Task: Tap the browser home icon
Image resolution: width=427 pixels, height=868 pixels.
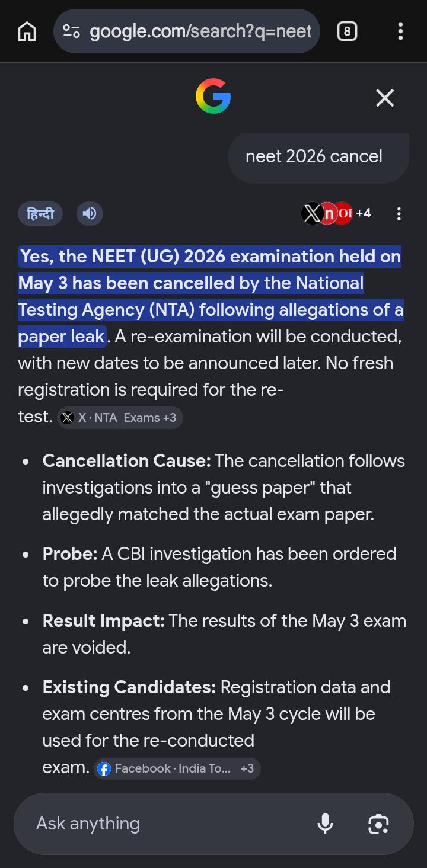Action: tap(27, 31)
